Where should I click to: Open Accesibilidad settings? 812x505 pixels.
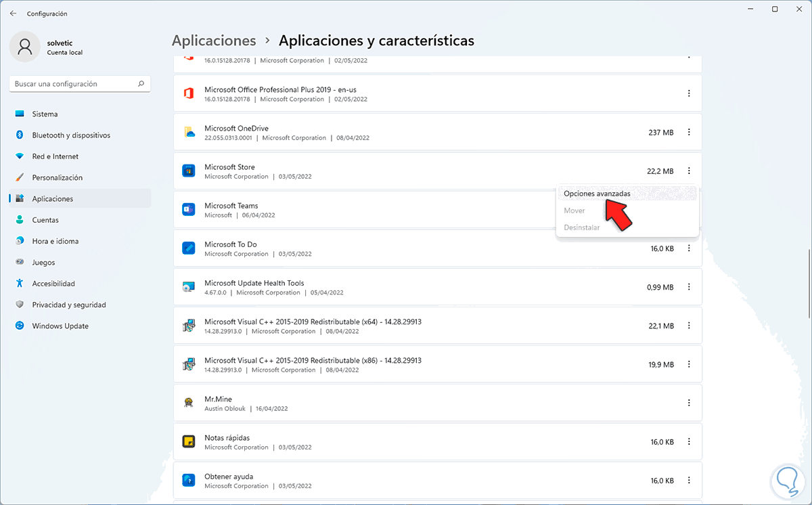click(x=53, y=284)
